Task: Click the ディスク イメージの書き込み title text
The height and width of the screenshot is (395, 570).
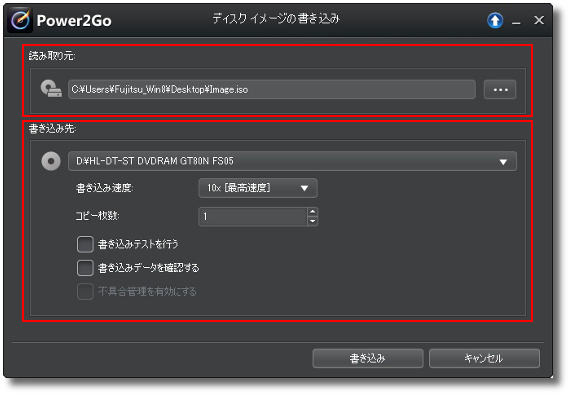Action: click(276, 19)
